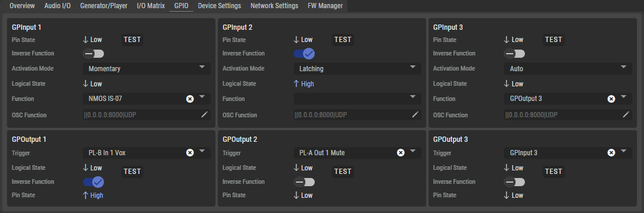644x213 pixels.
Task: Click the GPInput 1 panel heading
Action: (27, 27)
